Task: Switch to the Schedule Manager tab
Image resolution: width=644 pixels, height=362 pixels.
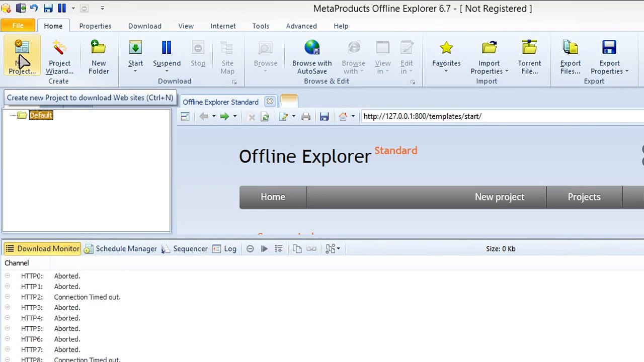Action: pyautogui.click(x=121, y=249)
